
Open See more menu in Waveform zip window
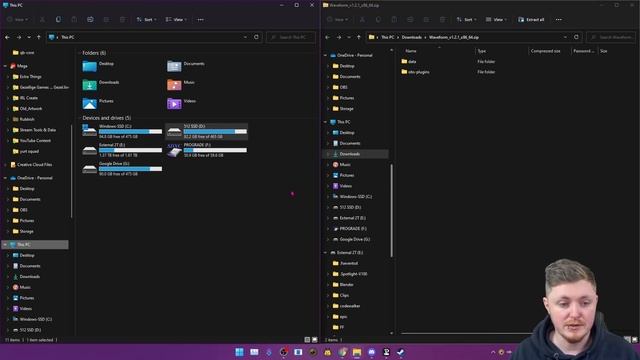pos(559,19)
